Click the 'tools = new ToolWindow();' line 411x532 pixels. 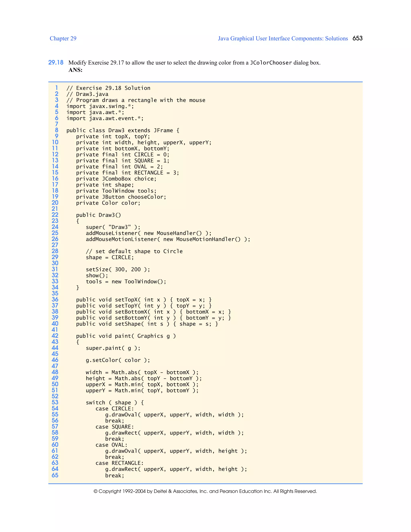126,282
